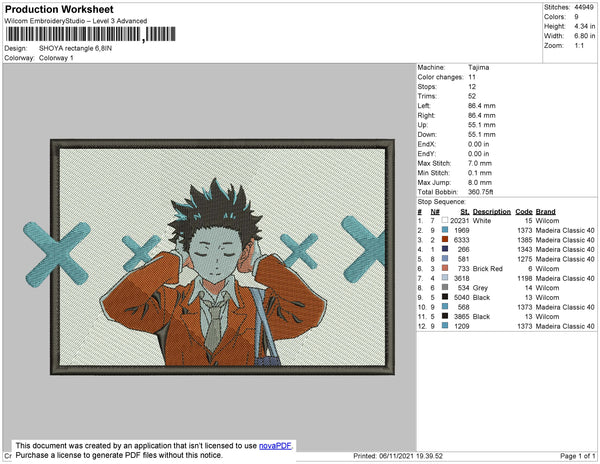Click design name 'SHOYA rectangle 6,8IN'
This screenshot has height=464, width=600.
click(x=75, y=49)
